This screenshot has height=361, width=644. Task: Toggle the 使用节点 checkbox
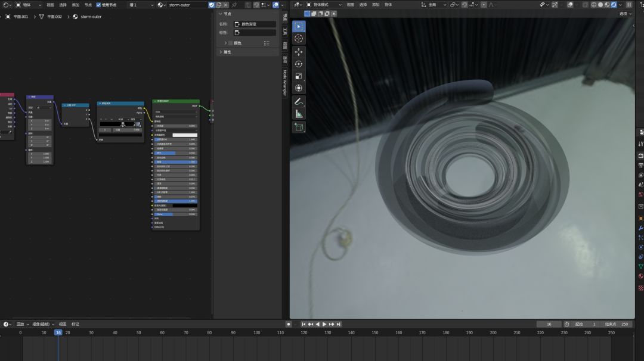pyautogui.click(x=99, y=5)
